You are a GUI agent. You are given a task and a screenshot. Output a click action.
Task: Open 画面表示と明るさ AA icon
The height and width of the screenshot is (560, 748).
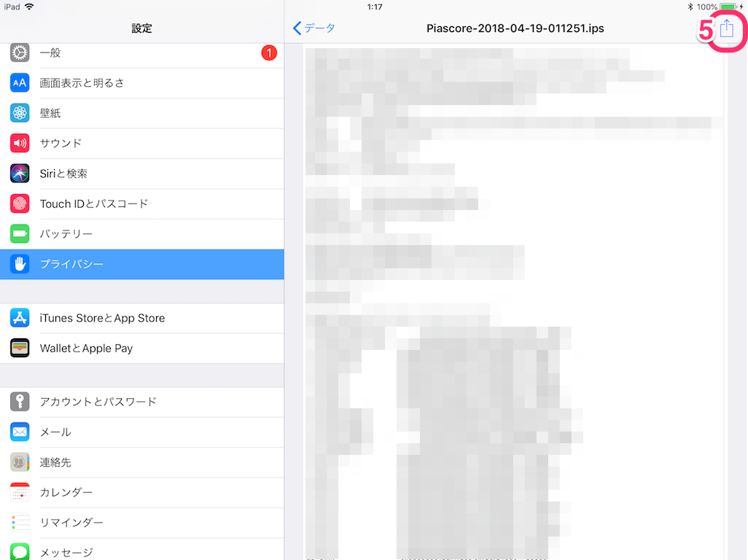(x=20, y=83)
